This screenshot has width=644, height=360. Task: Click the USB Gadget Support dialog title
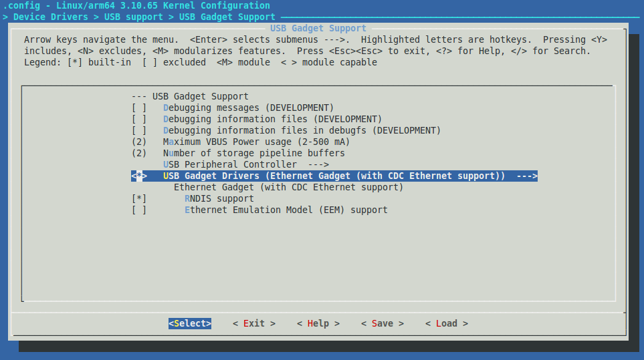pyautogui.click(x=318, y=28)
